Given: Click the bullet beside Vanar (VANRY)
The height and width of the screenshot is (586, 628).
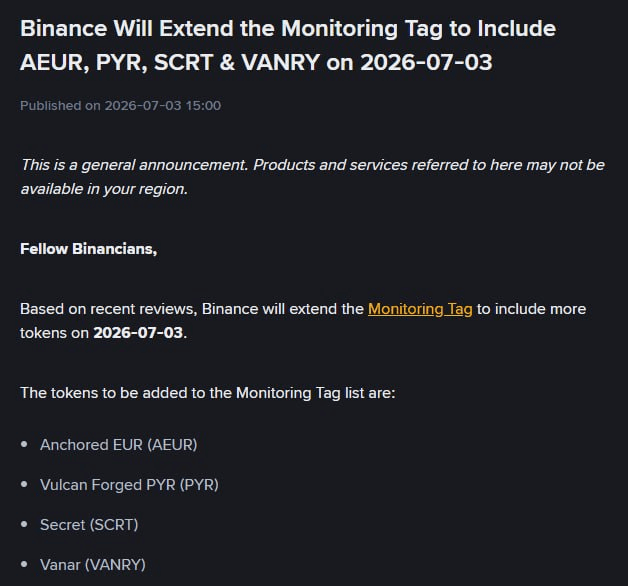Looking at the screenshot, I should pos(24,564).
